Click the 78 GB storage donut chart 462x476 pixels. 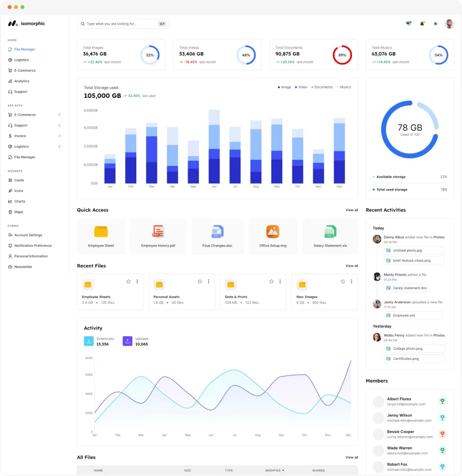point(410,130)
